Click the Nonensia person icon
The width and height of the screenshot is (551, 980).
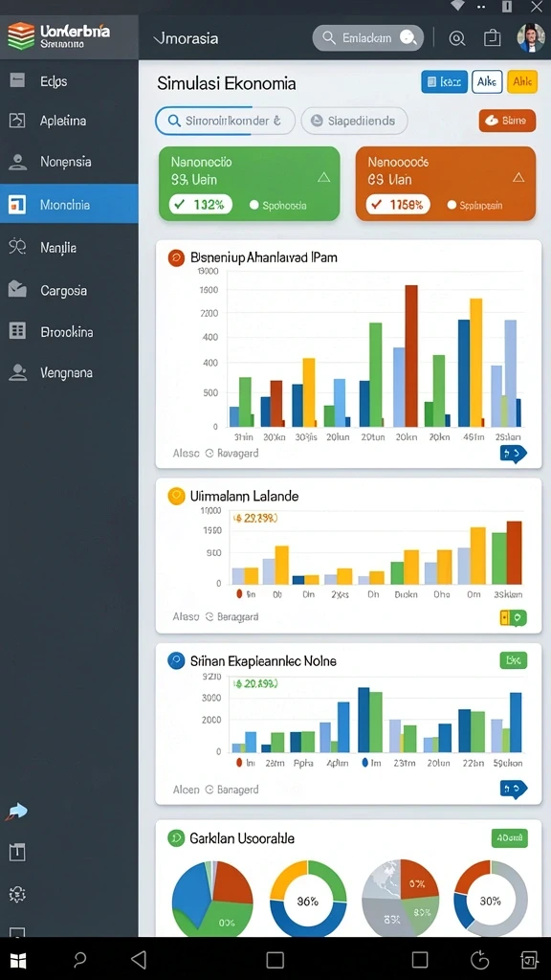click(17, 162)
